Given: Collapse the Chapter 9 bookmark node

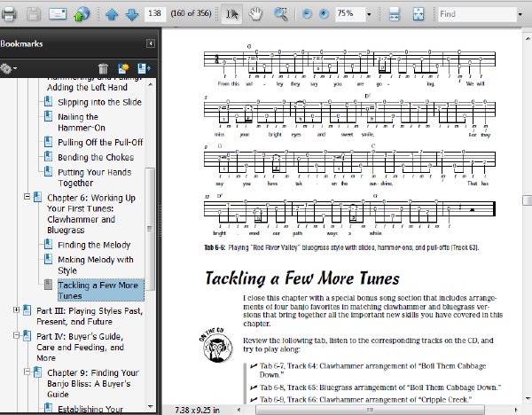Looking at the screenshot, I should (27, 372).
